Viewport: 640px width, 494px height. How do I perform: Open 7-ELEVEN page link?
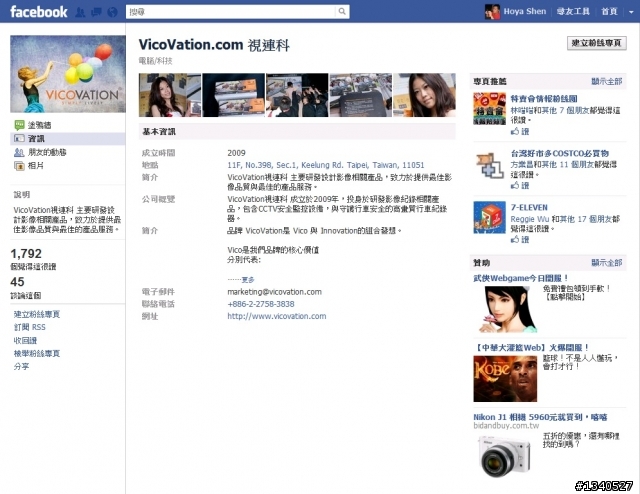coord(529,207)
